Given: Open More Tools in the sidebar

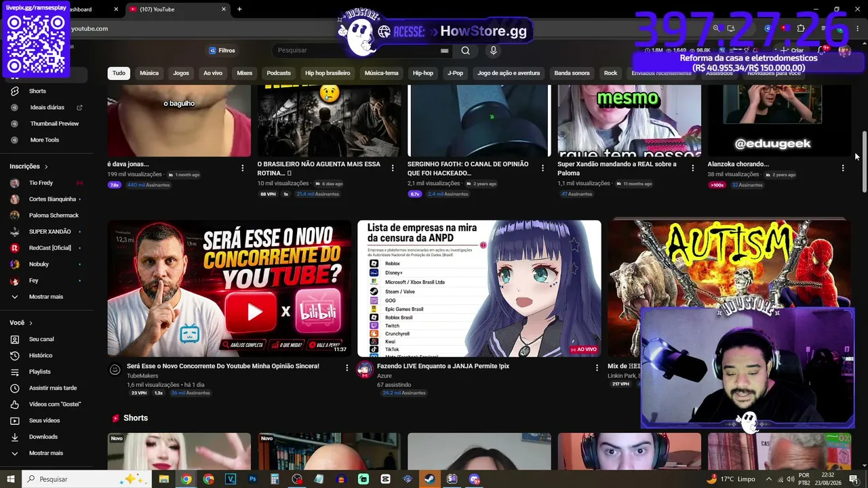Looking at the screenshot, I should tap(44, 140).
